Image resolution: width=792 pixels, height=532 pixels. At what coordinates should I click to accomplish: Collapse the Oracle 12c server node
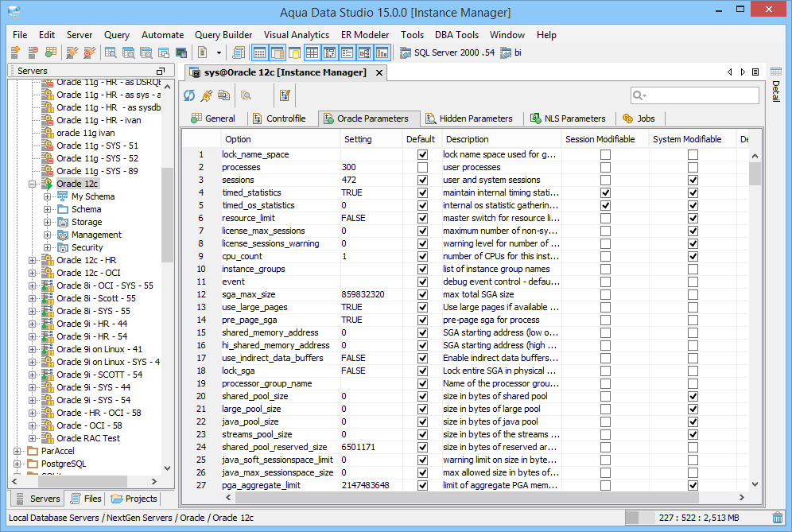[x=33, y=184]
